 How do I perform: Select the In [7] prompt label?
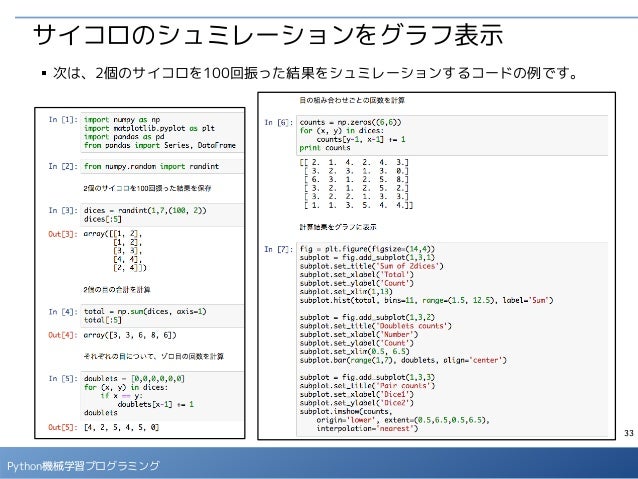279,249
